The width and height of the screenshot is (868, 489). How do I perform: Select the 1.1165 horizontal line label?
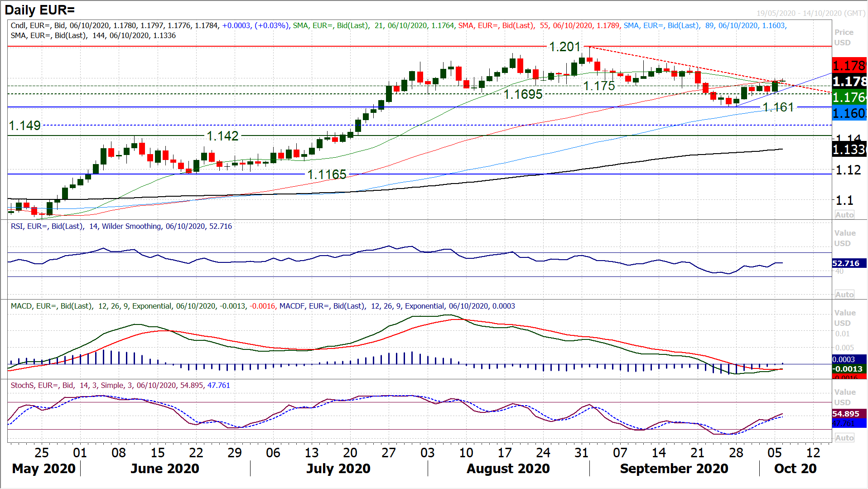click(x=327, y=174)
